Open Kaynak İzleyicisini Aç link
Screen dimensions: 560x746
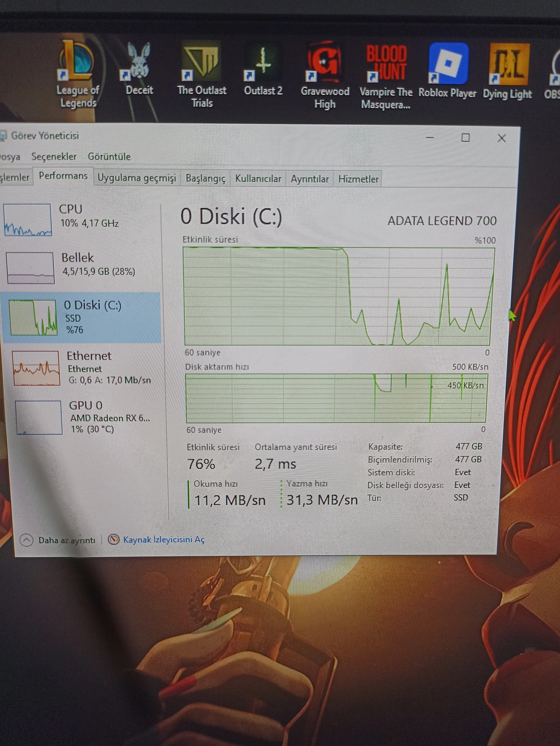(x=163, y=540)
